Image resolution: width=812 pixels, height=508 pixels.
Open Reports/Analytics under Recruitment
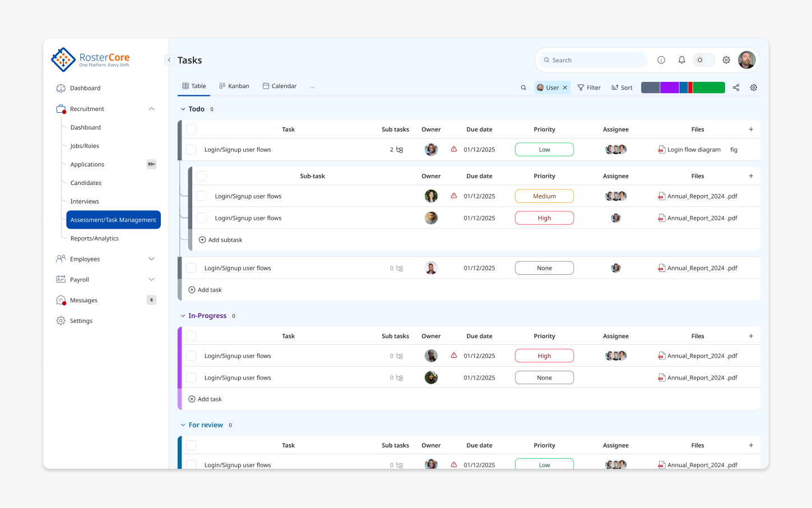click(95, 238)
